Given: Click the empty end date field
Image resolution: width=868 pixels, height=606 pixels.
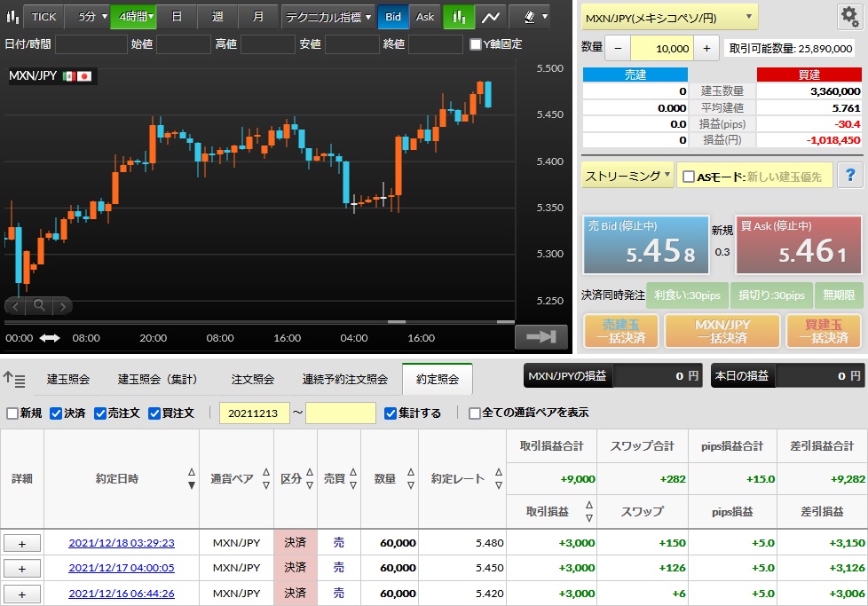Looking at the screenshot, I should (x=341, y=413).
